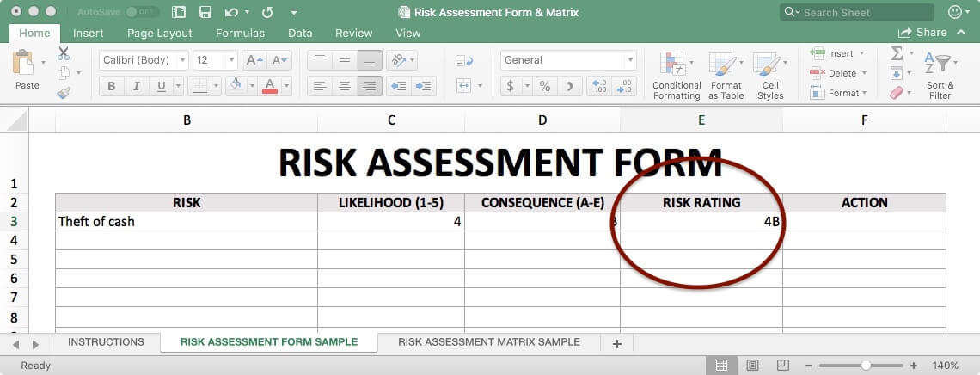Apply the red Font Color
Image resolution: width=980 pixels, height=375 pixels.
pos(270,86)
